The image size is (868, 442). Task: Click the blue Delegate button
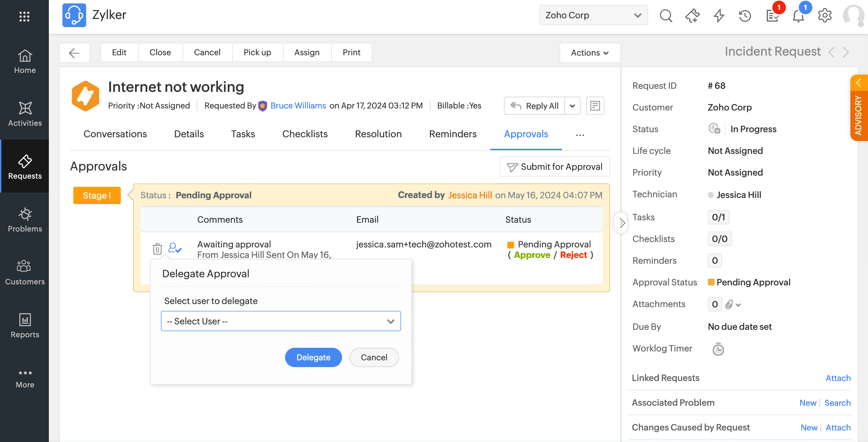[x=313, y=357]
